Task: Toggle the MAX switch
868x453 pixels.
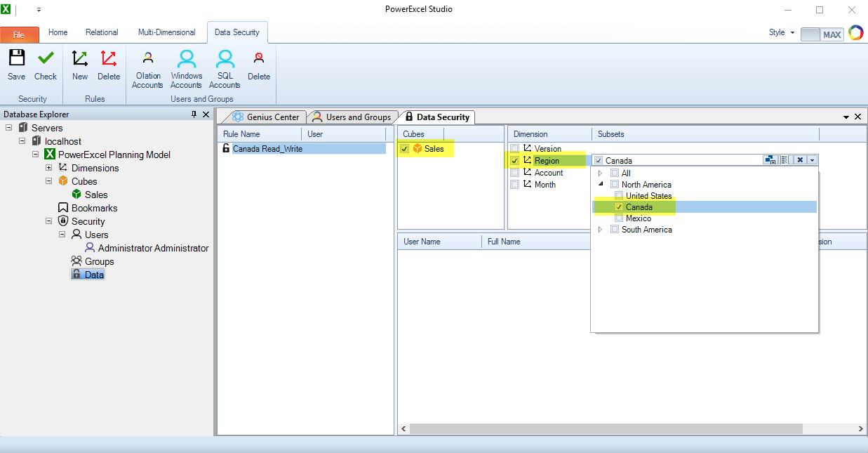Action: click(822, 34)
